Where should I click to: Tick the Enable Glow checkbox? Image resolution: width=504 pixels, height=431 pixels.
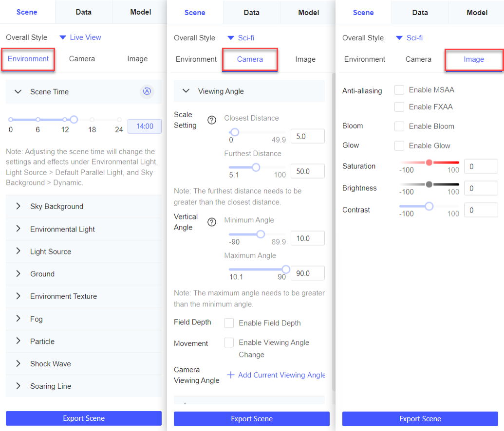coord(399,146)
